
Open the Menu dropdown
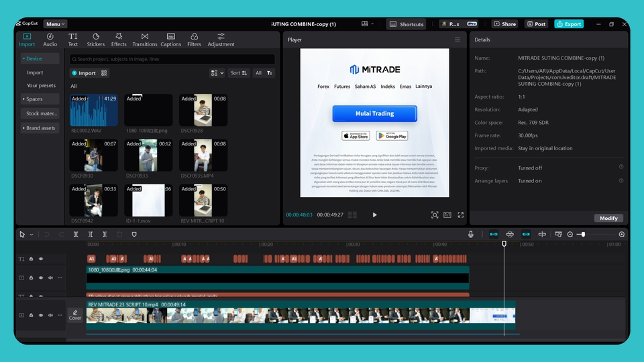55,24
